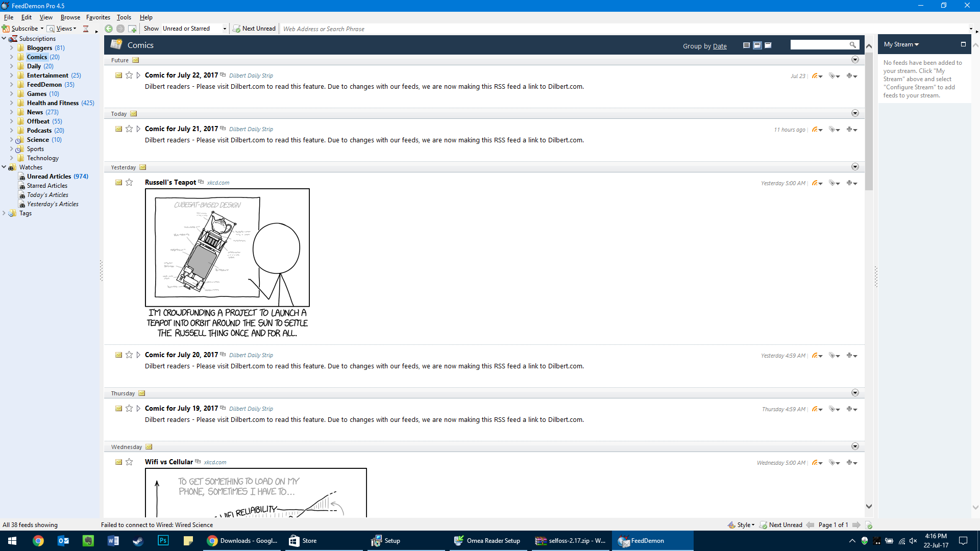Star the Comic for July 22 article
Screen dimensions: 980x551
pos(129,76)
